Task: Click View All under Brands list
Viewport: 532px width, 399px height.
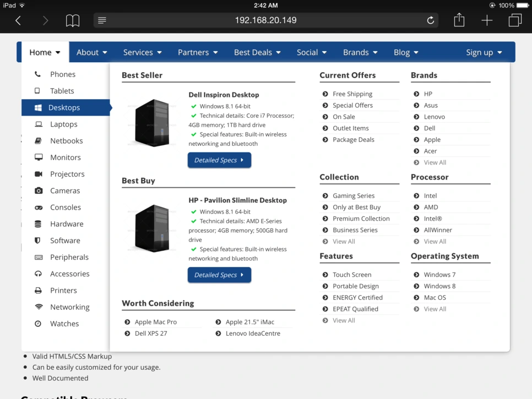Action: tap(435, 162)
